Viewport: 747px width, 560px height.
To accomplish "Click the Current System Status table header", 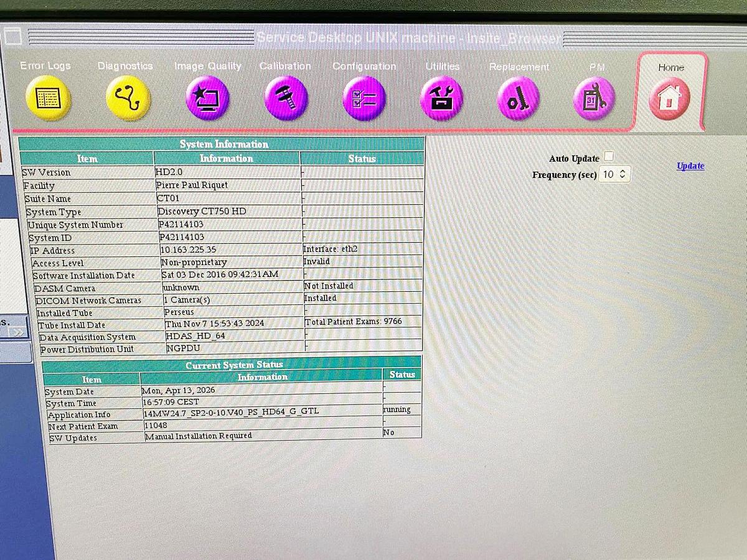I will pos(234,365).
